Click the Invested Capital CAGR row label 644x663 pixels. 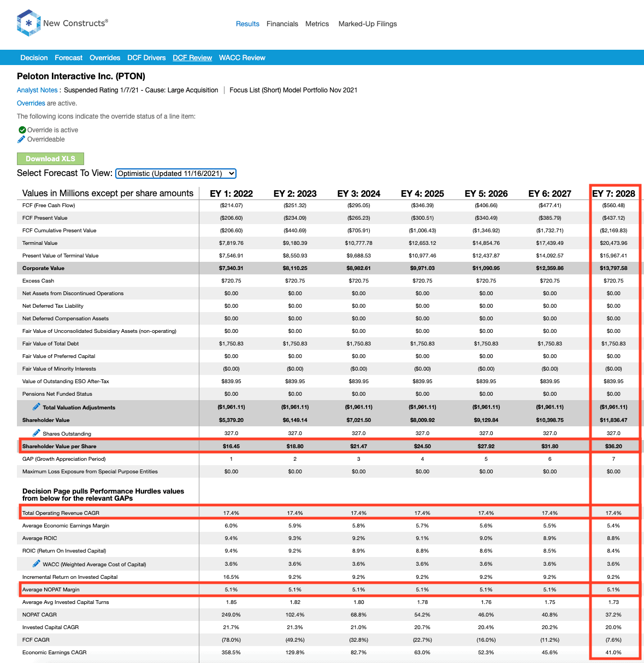click(x=51, y=627)
